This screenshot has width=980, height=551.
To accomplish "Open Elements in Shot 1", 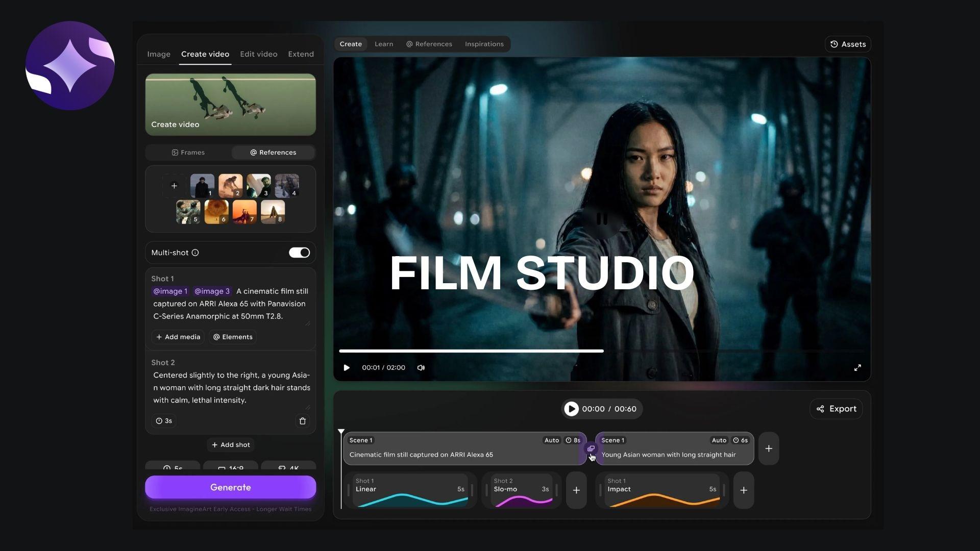I will 233,337.
